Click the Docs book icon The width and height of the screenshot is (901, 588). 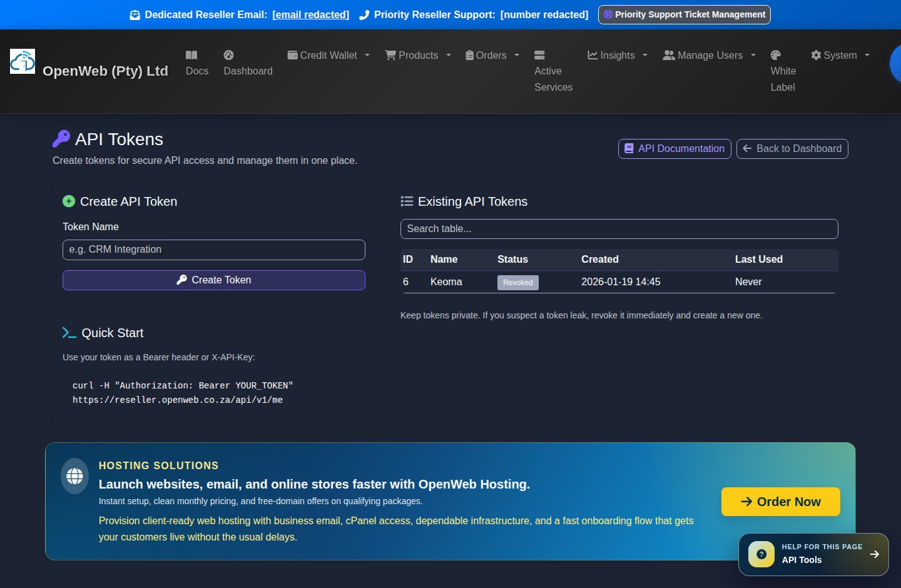coord(191,55)
